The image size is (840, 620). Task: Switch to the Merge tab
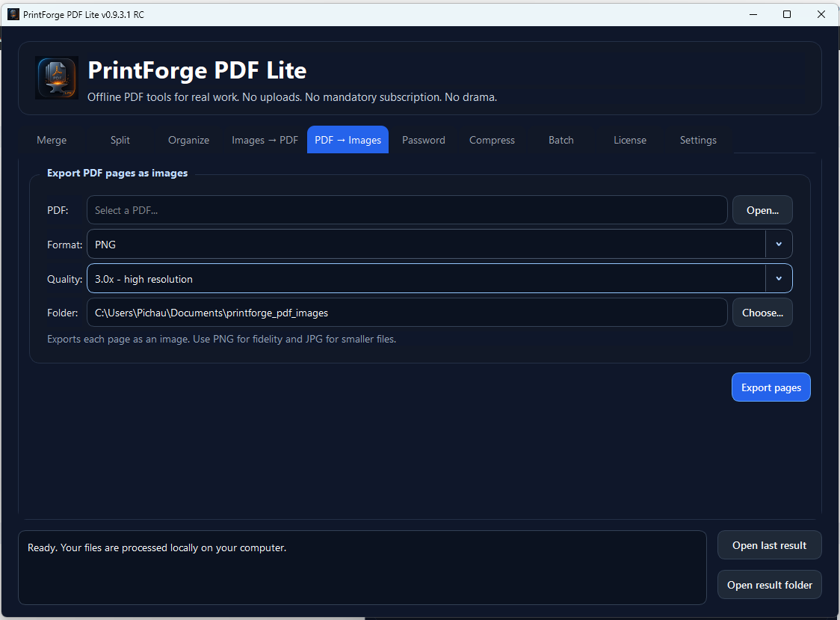click(x=52, y=140)
